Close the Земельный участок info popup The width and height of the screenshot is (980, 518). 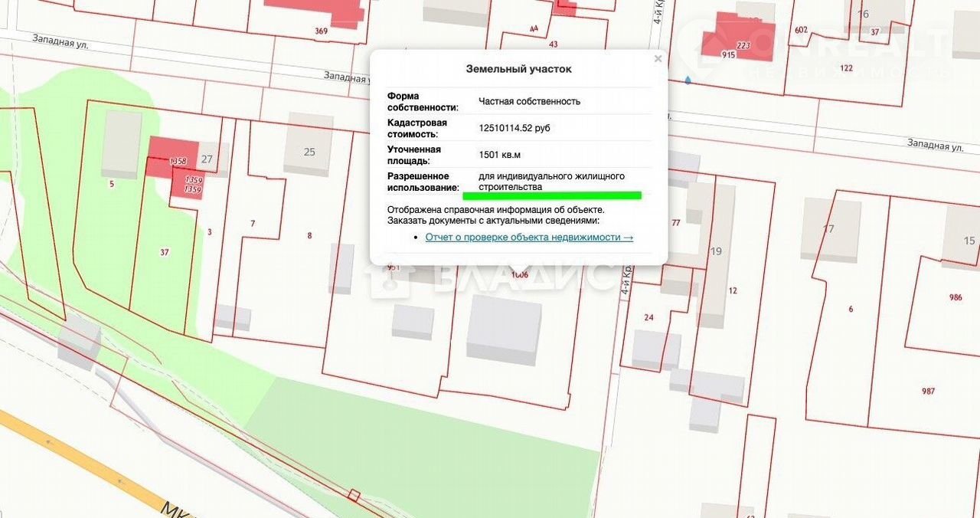[x=658, y=59]
